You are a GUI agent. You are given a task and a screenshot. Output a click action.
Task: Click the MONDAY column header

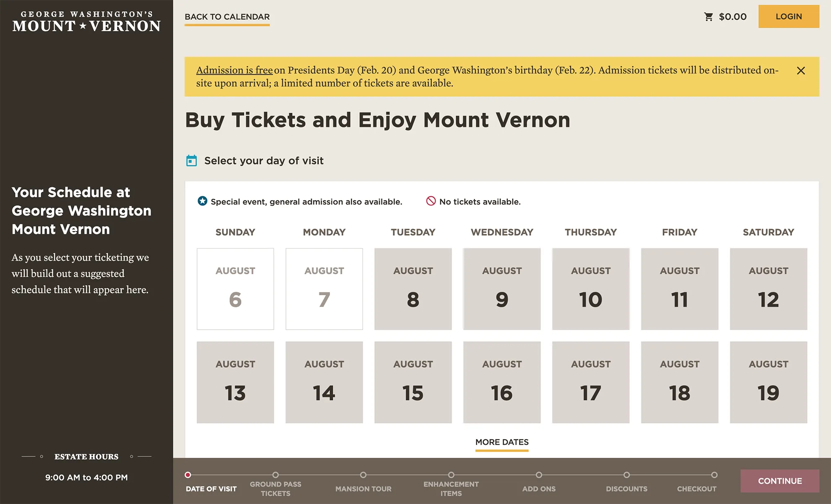pos(324,232)
